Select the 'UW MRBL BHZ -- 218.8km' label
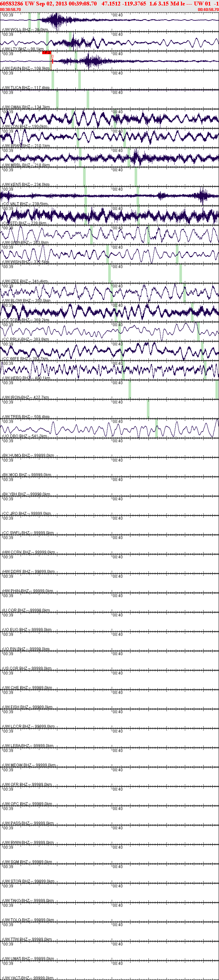The height and width of the screenshot is (980, 219). click(x=26, y=165)
